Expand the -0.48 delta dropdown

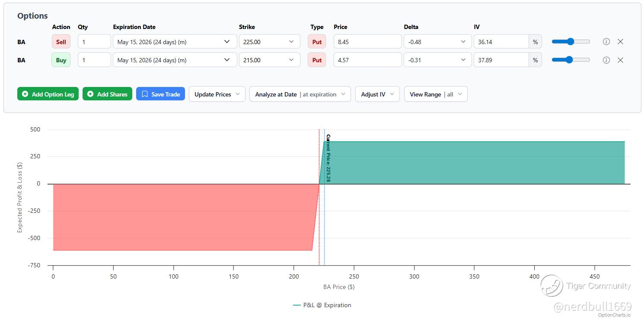[x=437, y=42]
